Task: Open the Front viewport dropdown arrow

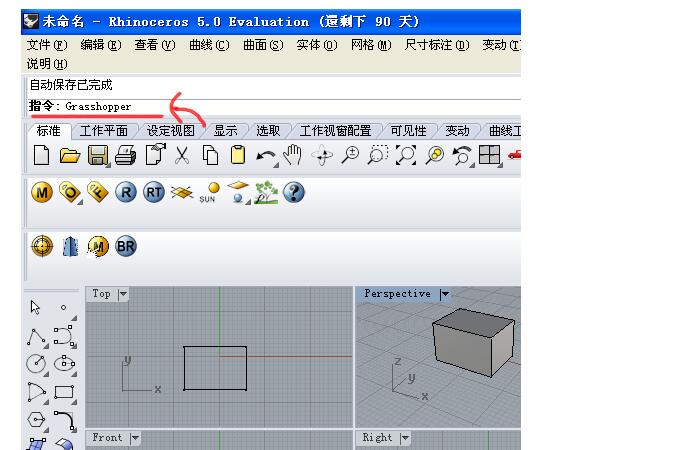Action: (x=135, y=438)
